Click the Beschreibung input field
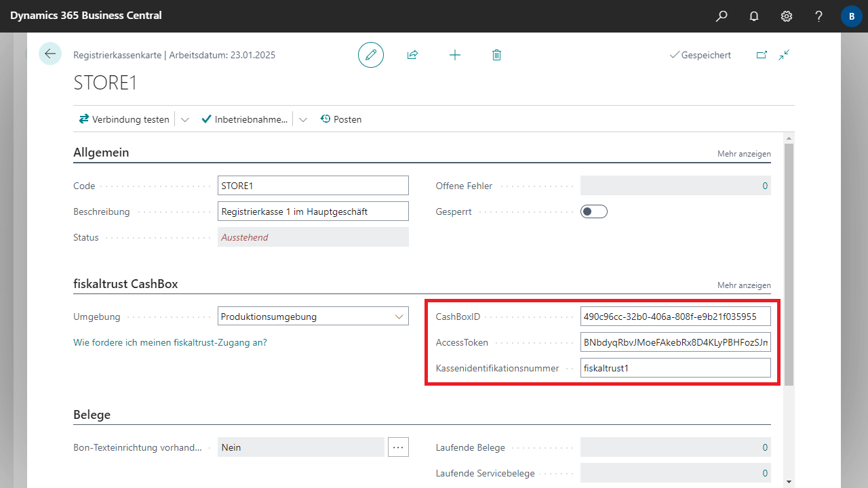 (x=313, y=211)
